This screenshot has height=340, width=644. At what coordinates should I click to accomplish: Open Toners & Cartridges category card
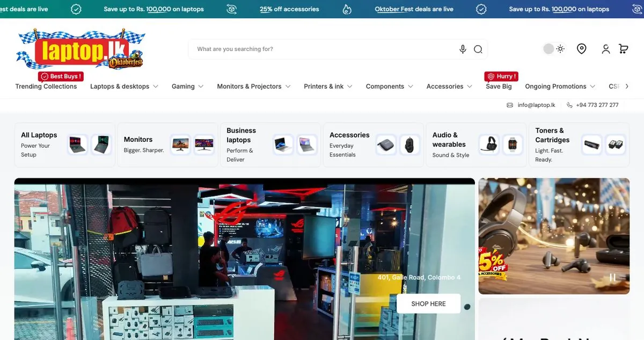point(579,144)
